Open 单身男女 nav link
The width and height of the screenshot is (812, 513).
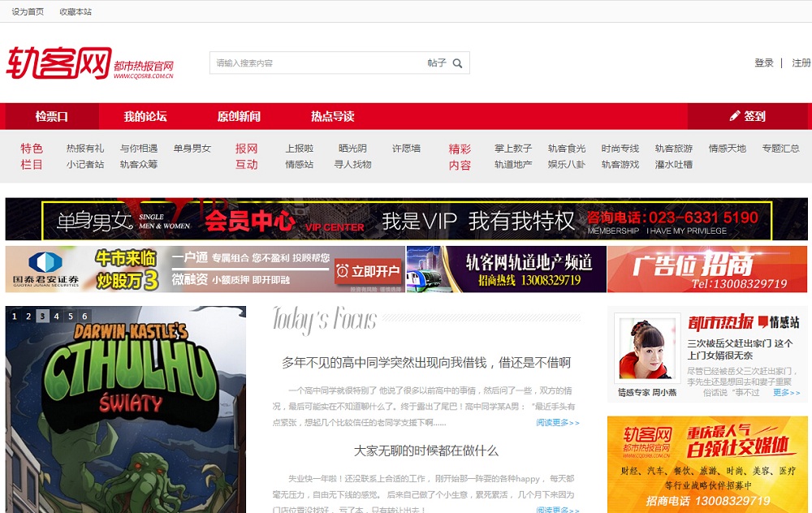pos(192,149)
